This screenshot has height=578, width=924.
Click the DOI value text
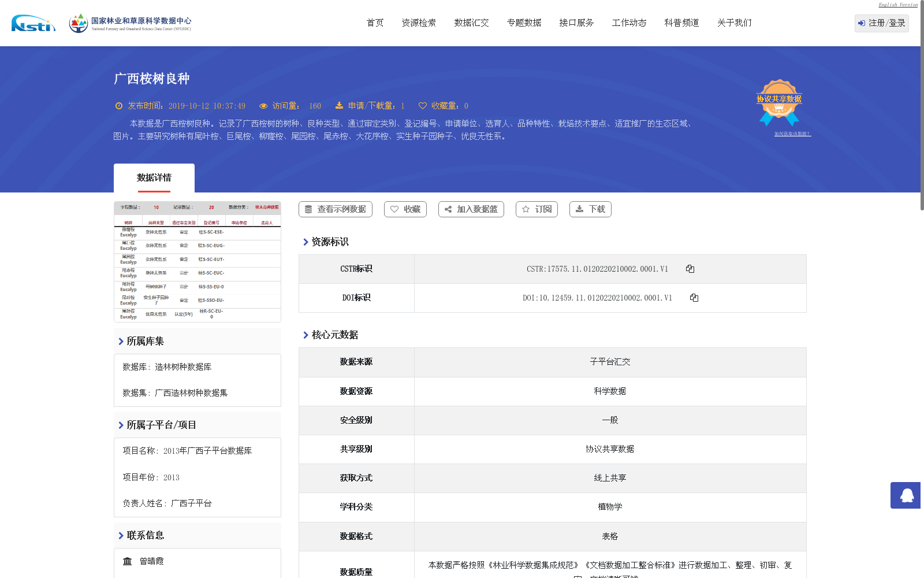point(597,298)
